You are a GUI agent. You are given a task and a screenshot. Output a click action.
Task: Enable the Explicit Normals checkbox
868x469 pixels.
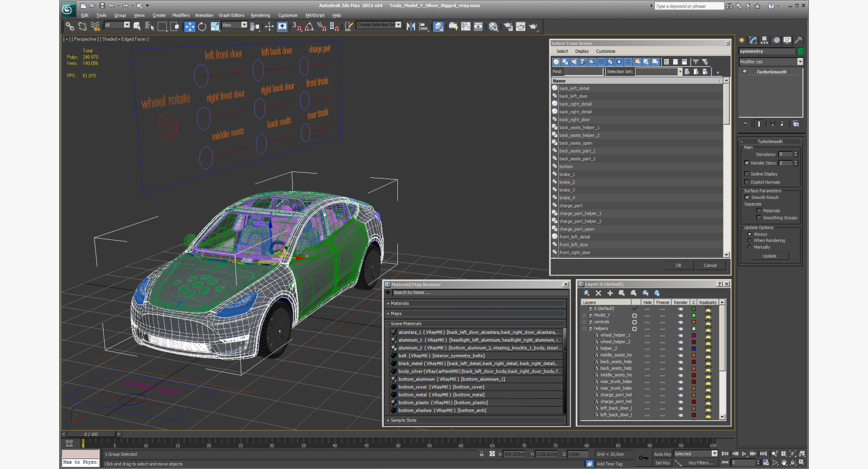pos(747,182)
